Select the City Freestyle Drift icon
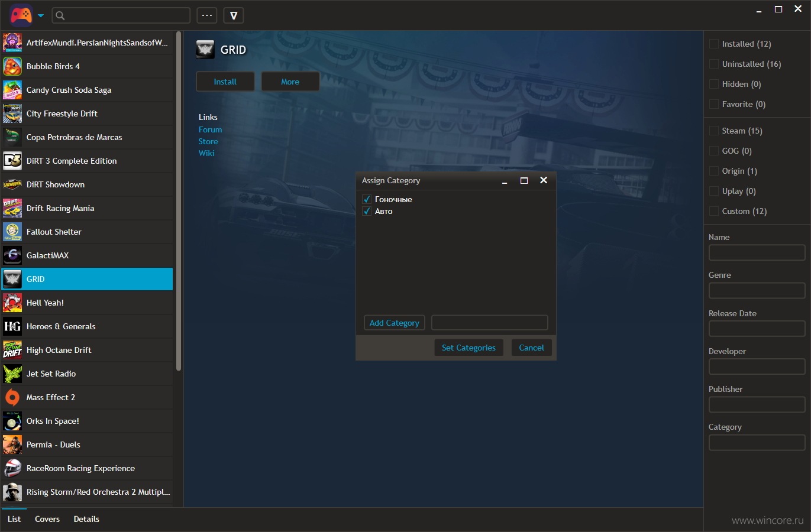Viewport: 811px width, 532px height. pyautogui.click(x=12, y=113)
